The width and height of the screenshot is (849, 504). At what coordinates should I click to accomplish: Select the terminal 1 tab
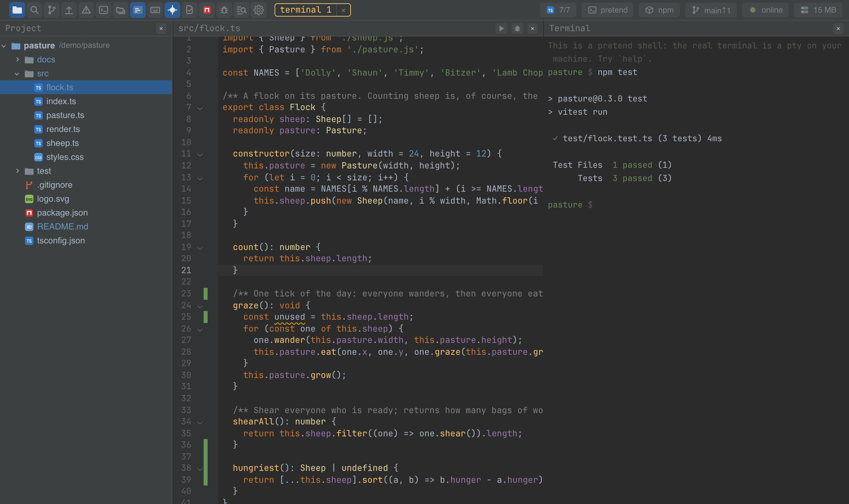306,10
